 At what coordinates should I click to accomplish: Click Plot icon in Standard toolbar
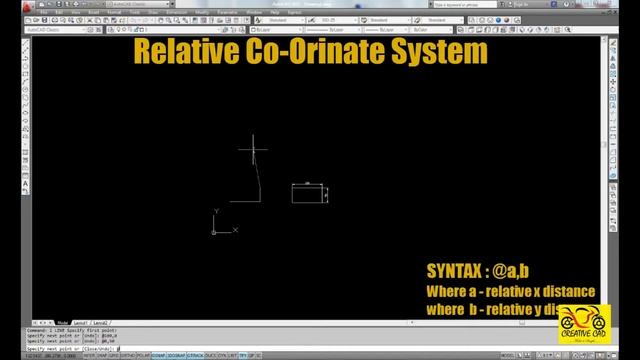pyautogui.click(x=54, y=20)
